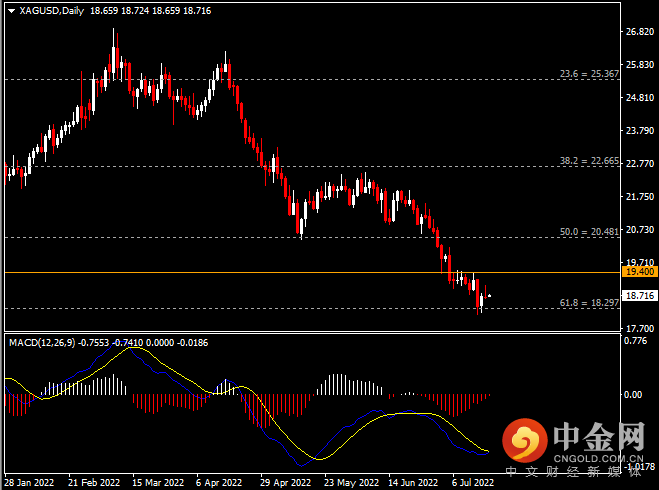
Task: Open the XAGUSD chart dropdown triangle
Action: pos(11,11)
